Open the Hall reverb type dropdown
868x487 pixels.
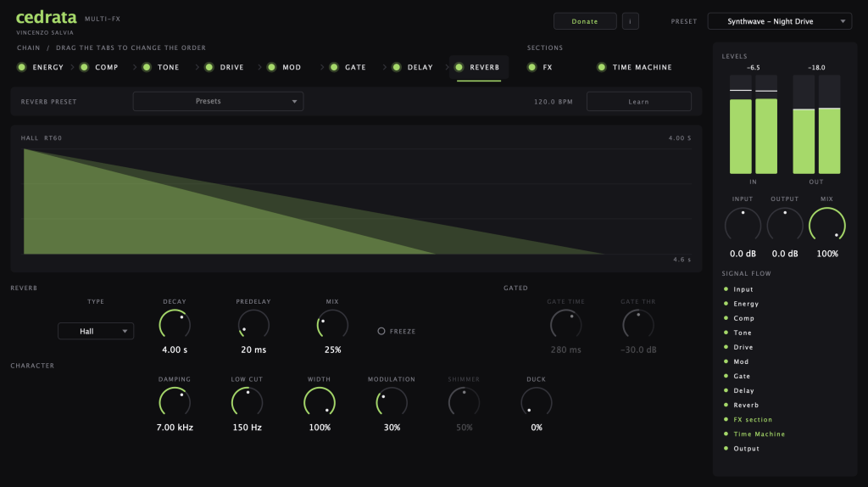tap(96, 332)
